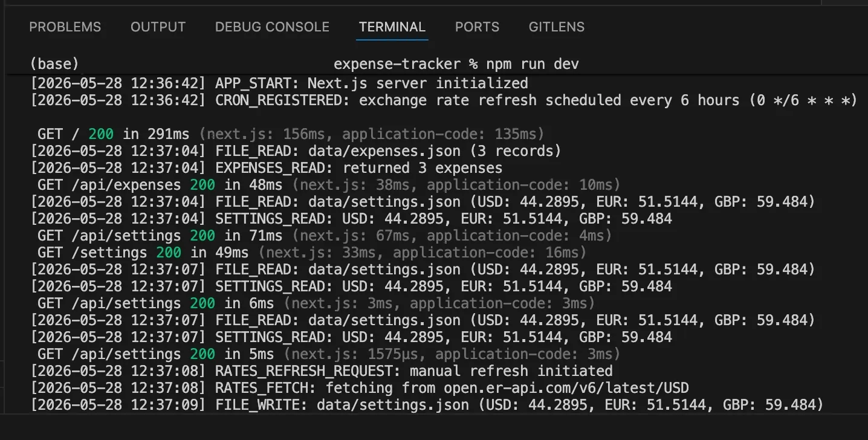Click the 'GET /settings 200 in 49ms' line
The image size is (868, 440).
point(312,252)
